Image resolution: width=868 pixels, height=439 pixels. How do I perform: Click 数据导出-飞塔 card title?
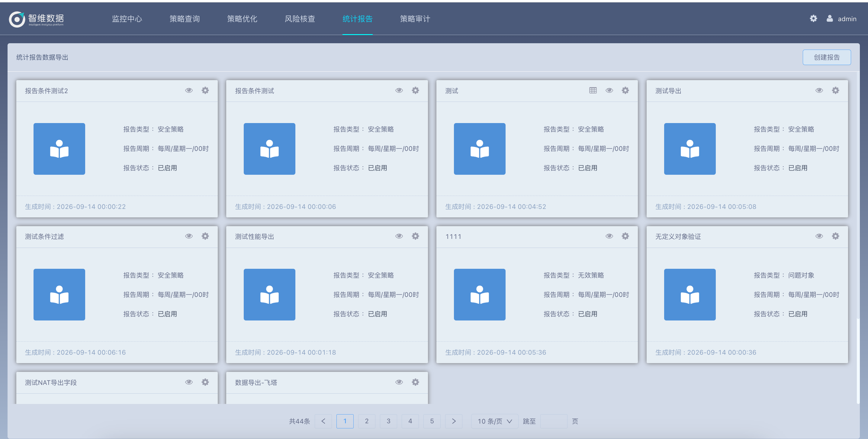click(256, 382)
